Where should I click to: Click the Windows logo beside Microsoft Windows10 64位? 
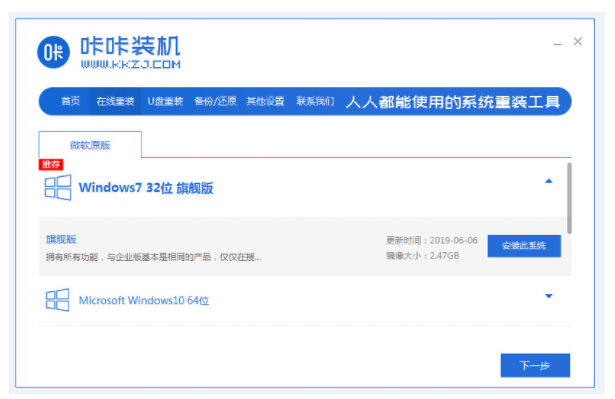pos(58,300)
